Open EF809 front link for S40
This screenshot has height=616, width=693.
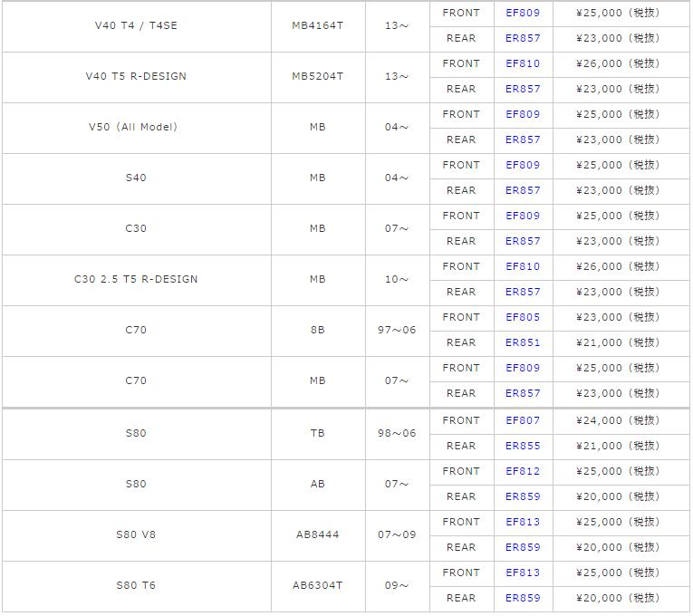pos(523,165)
